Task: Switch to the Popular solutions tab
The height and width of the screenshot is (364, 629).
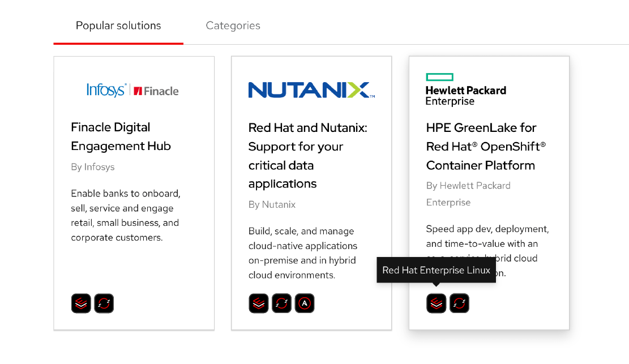Action: [118, 26]
